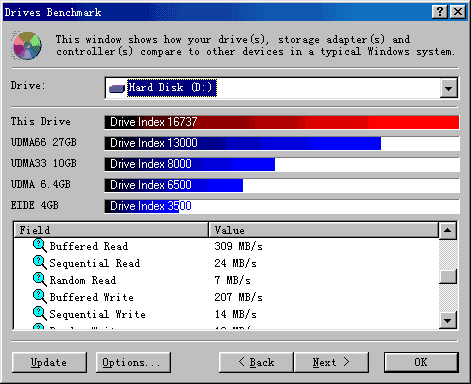The width and height of the screenshot is (471, 384).
Task: Click the This Drive label
Action: (41, 121)
